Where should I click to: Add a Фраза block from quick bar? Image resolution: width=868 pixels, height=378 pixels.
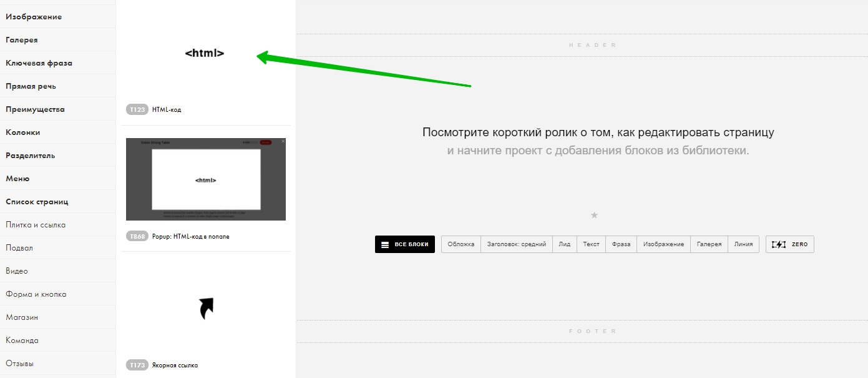pyautogui.click(x=621, y=244)
